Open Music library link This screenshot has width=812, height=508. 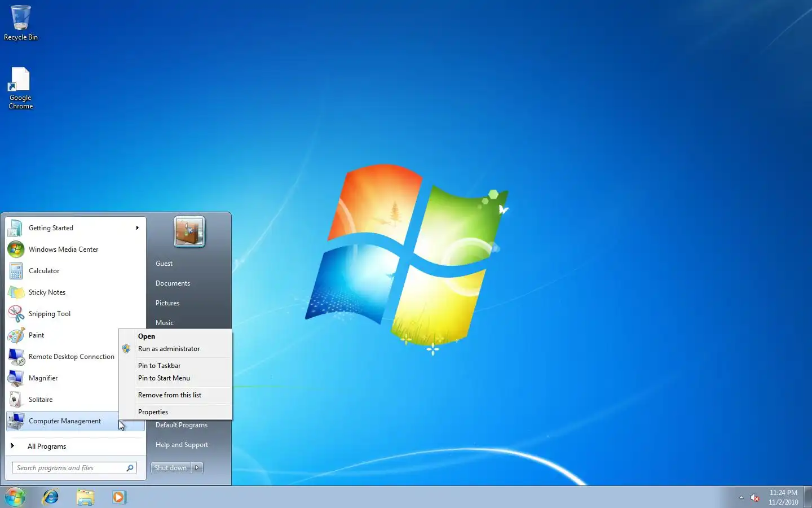point(165,323)
